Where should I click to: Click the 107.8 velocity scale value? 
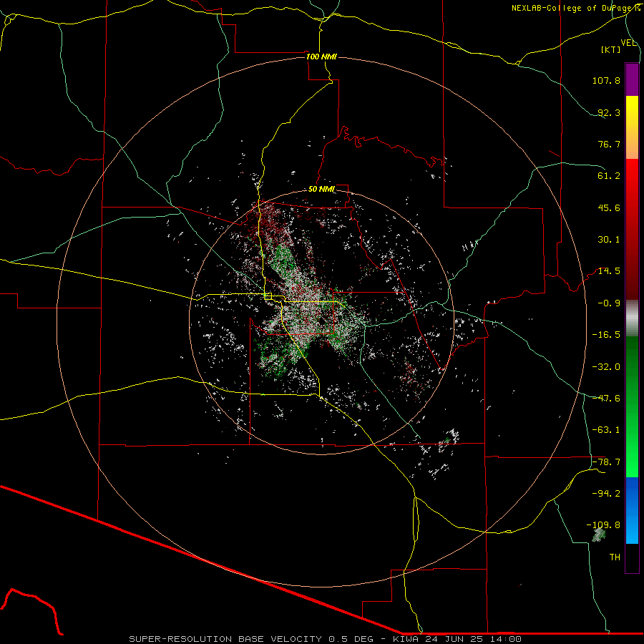tap(606, 80)
